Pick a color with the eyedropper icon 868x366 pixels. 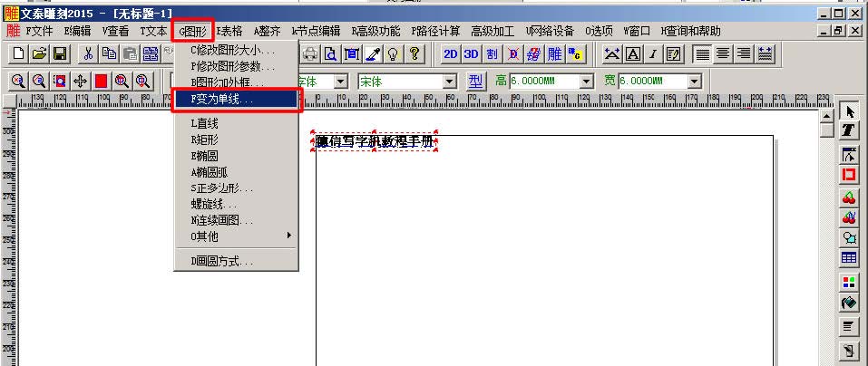click(372, 53)
